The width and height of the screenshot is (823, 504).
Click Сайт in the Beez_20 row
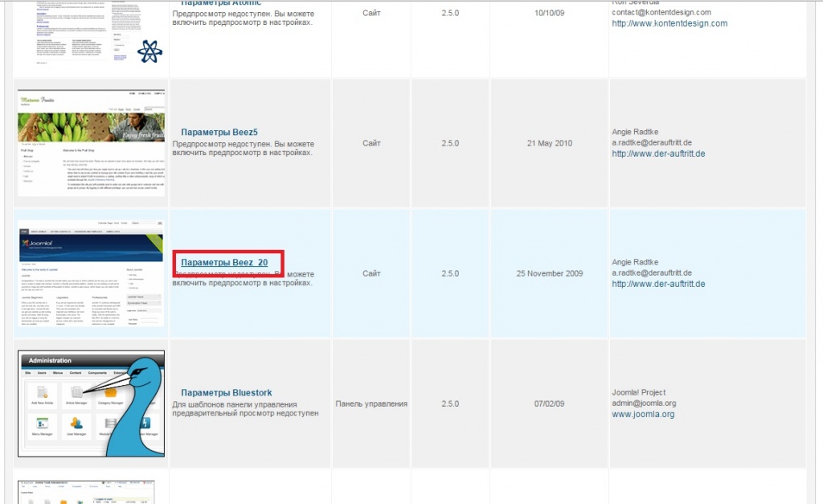371,273
